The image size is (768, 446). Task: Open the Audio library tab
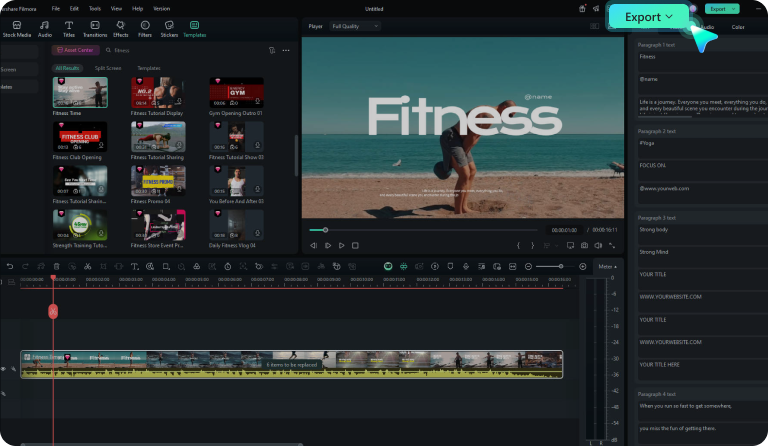point(45,29)
